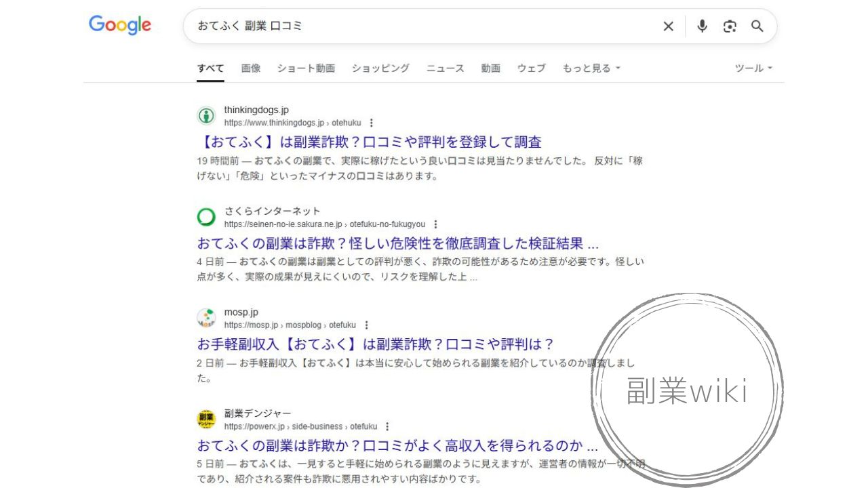The width and height of the screenshot is (868, 488).
Task: Click the Google logo
Action: tap(120, 26)
